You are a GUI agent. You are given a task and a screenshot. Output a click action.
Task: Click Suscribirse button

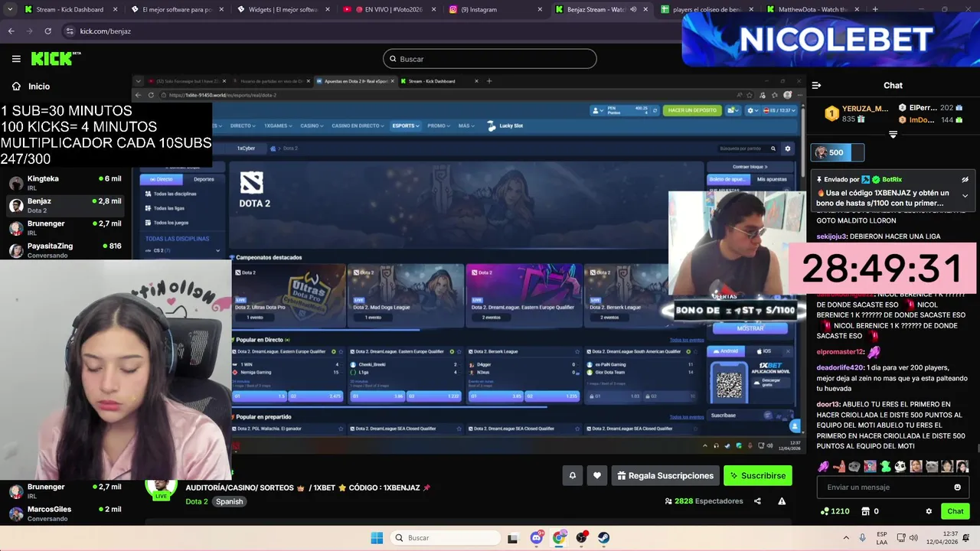point(757,475)
